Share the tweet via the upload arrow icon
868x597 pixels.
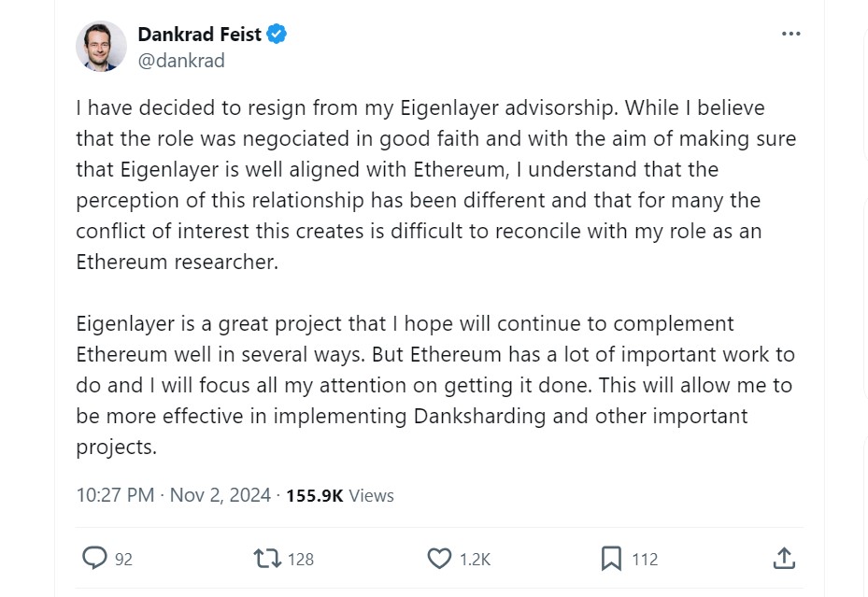pyautogui.click(x=784, y=559)
